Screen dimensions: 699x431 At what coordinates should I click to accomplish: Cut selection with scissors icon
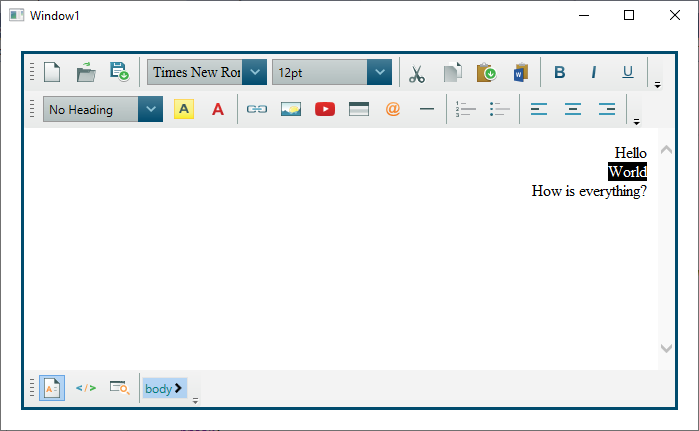click(x=417, y=72)
